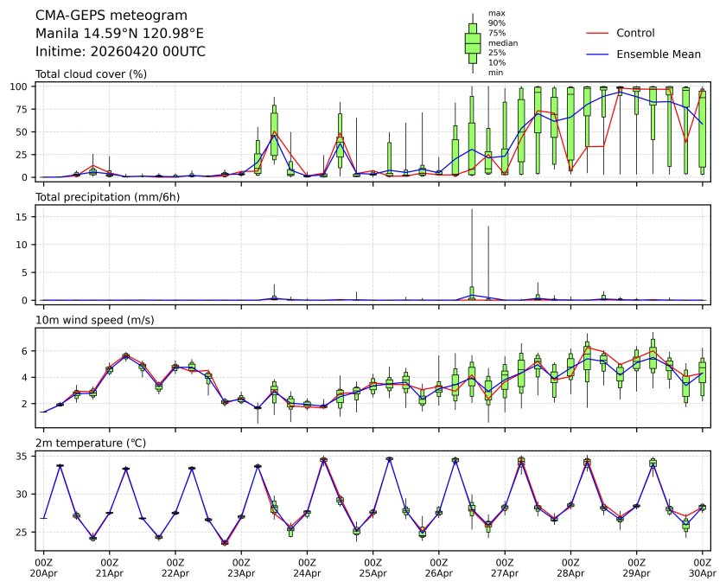
Task: Select the 00Z 25Apr time axis label
Action: coord(373,567)
